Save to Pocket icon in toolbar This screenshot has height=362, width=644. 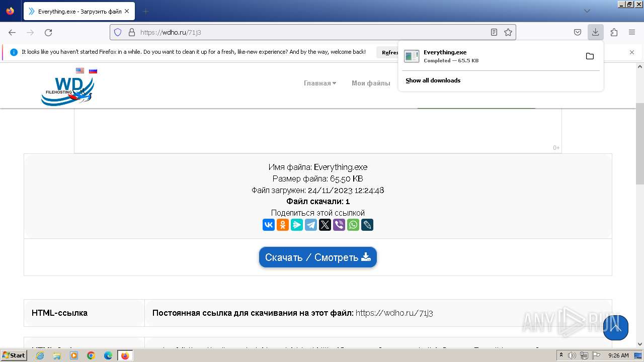(578, 32)
